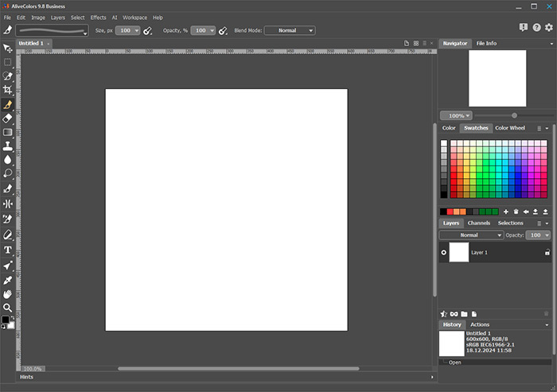This screenshot has height=392, width=557.
Task: Select the Open history state
Action: tap(495, 362)
